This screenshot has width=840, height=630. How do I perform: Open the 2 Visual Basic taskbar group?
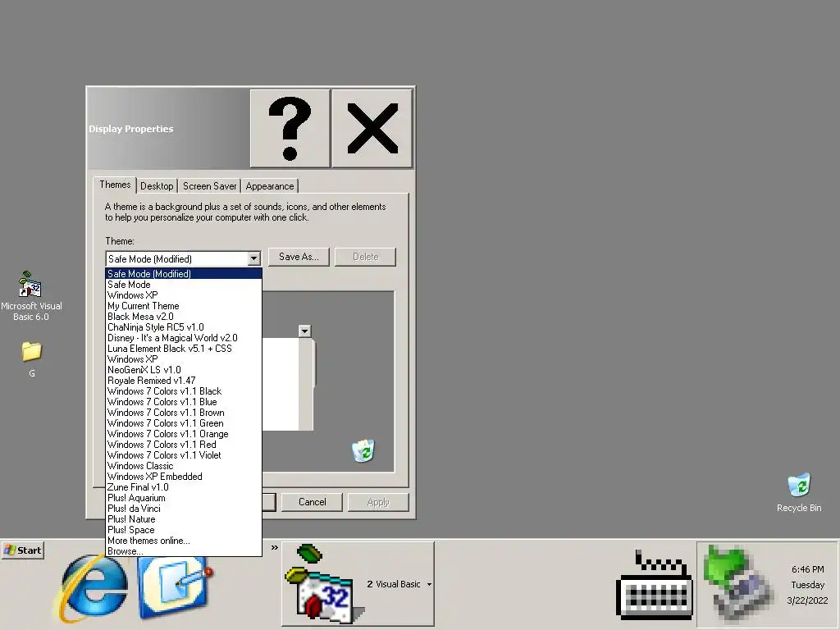coord(358,584)
